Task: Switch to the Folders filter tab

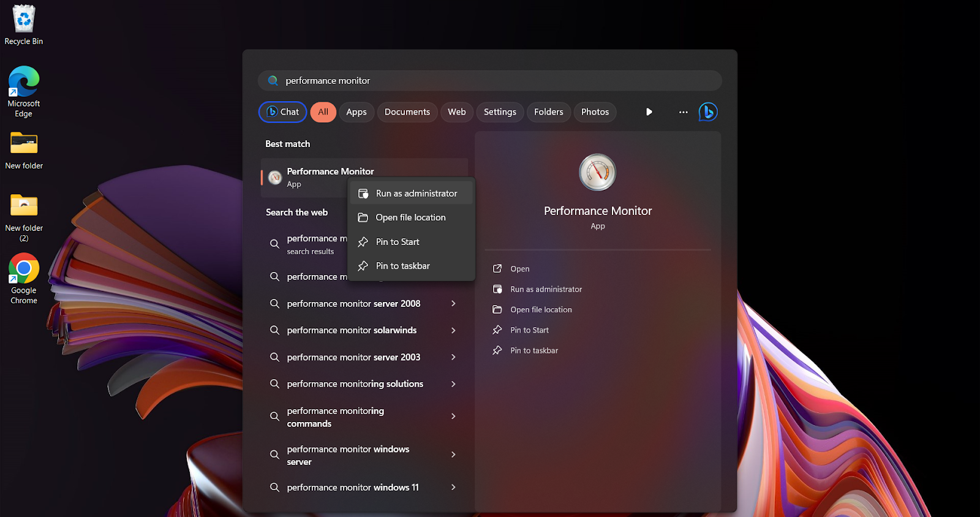Action: [x=549, y=112]
